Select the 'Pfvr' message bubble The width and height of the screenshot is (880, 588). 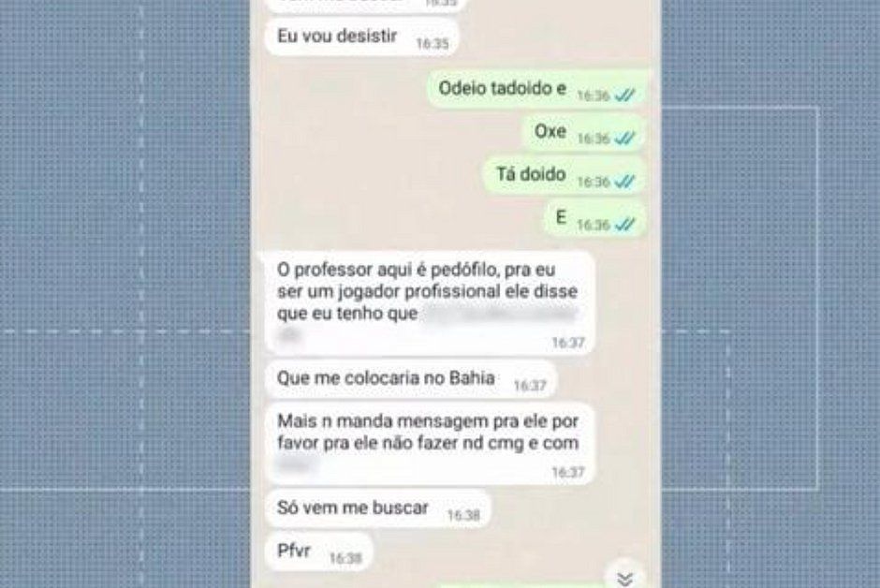pyautogui.click(x=318, y=552)
